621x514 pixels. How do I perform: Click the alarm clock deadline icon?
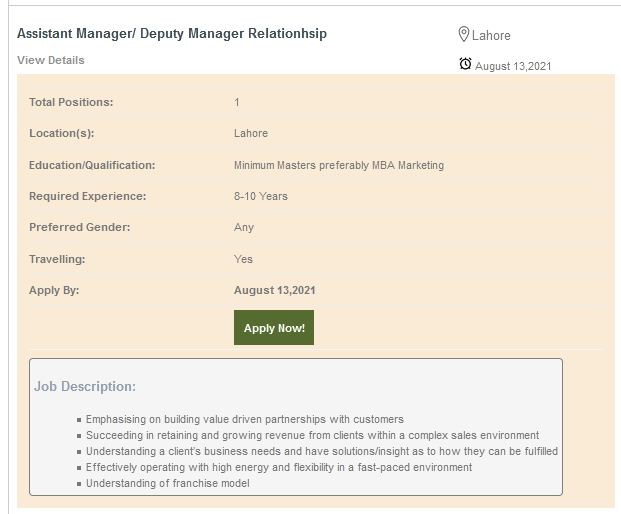(x=465, y=64)
